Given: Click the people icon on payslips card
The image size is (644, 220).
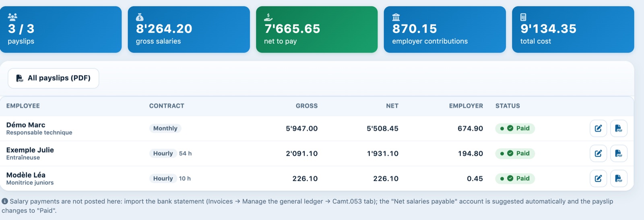Looking at the screenshot, I should point(12,17).
